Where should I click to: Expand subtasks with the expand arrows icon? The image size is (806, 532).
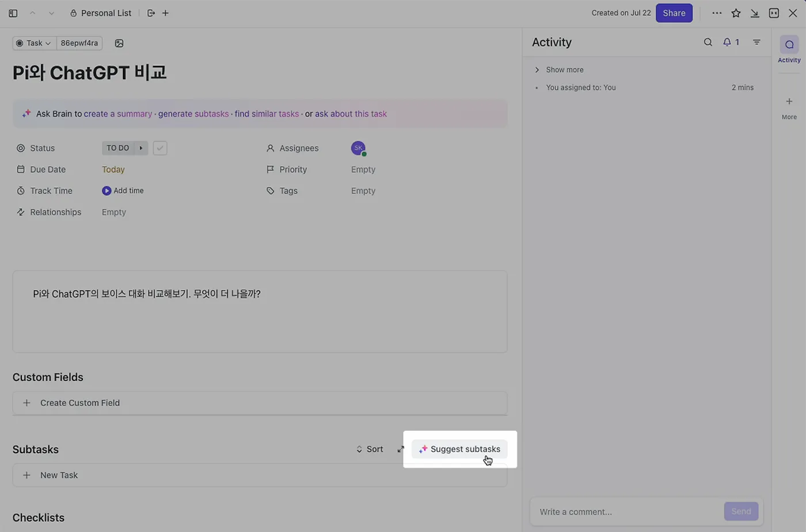point(401,449)
